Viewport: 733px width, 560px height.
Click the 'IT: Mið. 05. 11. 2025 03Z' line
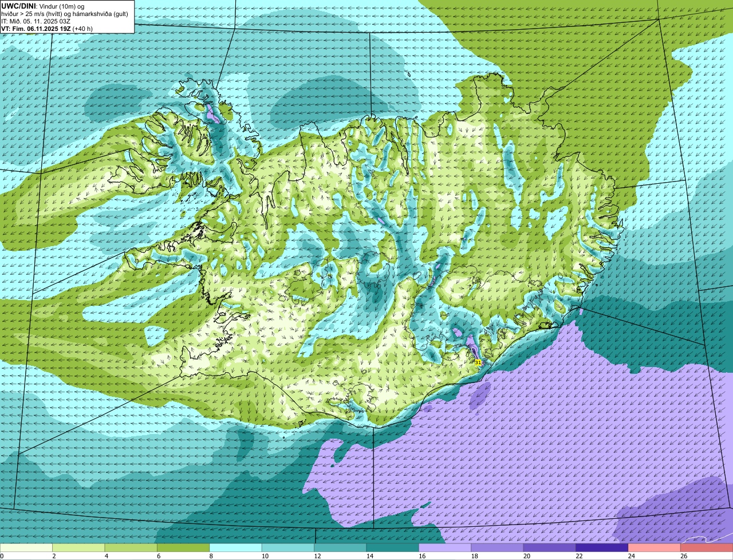pos(36,21)
